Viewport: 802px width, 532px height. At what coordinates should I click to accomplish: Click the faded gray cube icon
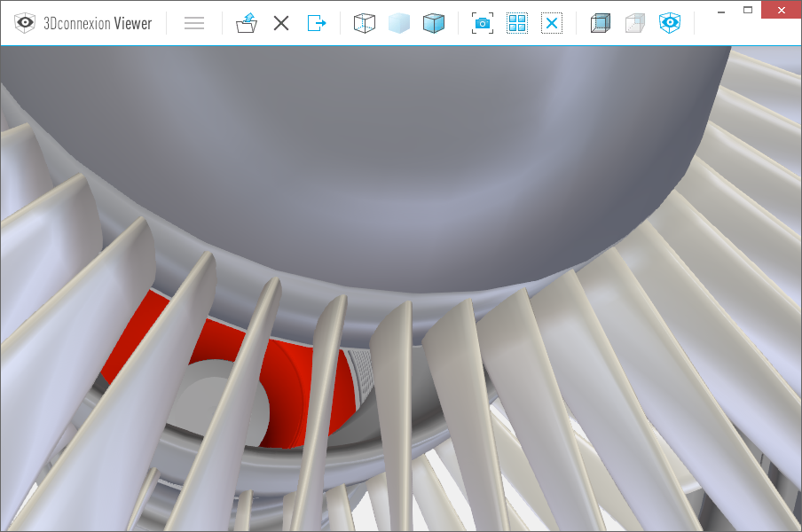(635, 23)
